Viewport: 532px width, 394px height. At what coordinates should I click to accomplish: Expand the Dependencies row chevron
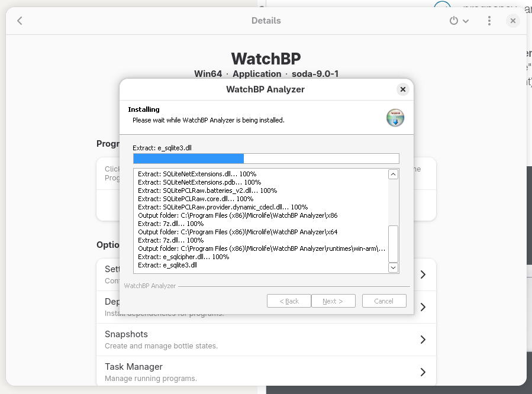point(423,306)
